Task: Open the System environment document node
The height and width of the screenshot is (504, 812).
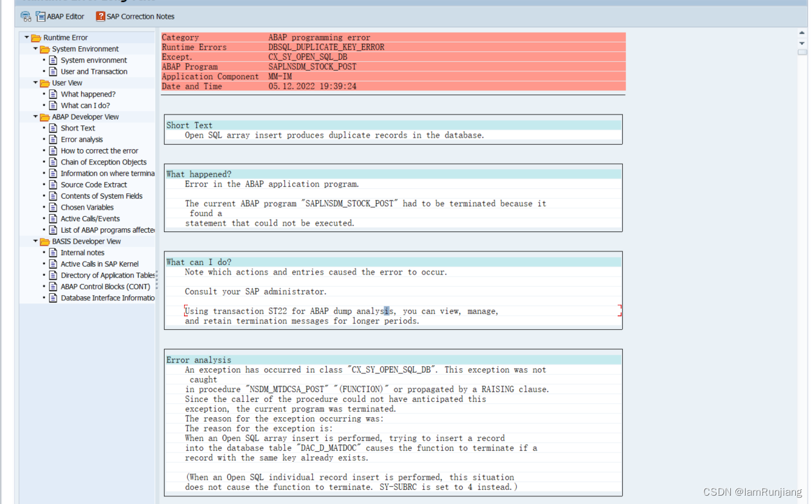Action: pyautogui.click(x=94, y=60)
